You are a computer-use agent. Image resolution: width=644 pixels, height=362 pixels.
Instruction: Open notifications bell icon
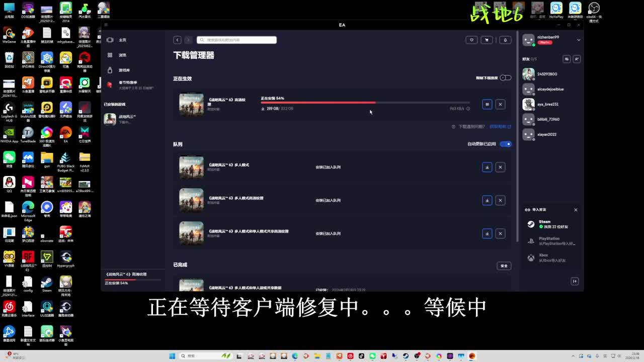tap(505, 40)
